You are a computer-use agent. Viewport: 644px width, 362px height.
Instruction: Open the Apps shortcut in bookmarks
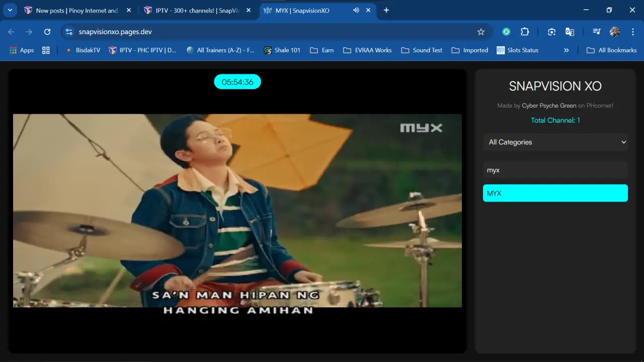(22, 50)
